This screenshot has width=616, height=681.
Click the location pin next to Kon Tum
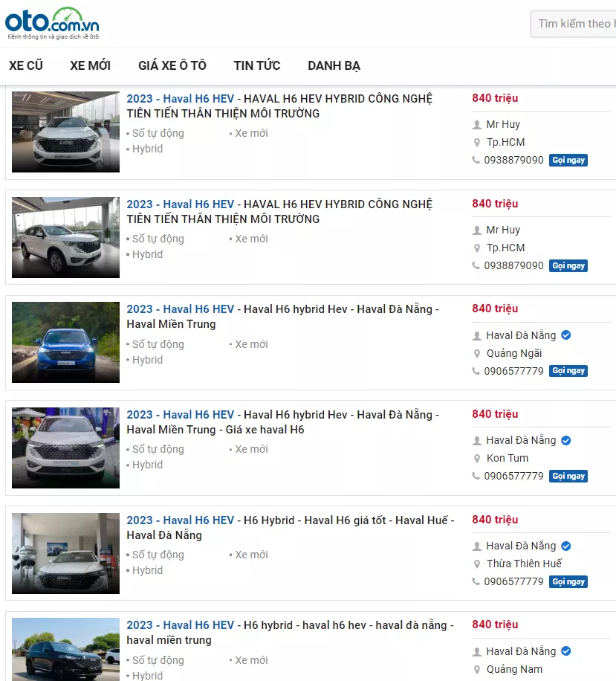[x=476, y=459]
